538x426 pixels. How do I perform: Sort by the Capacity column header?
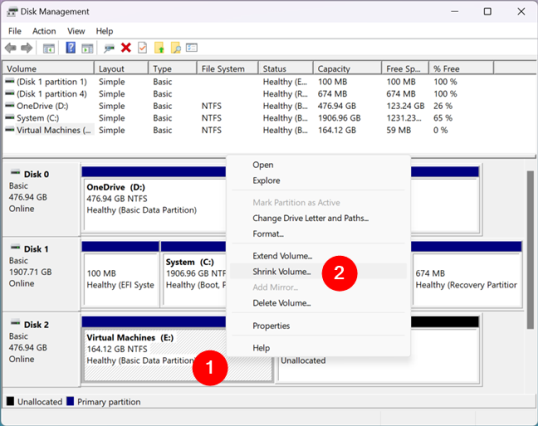[x=348, y=69]
